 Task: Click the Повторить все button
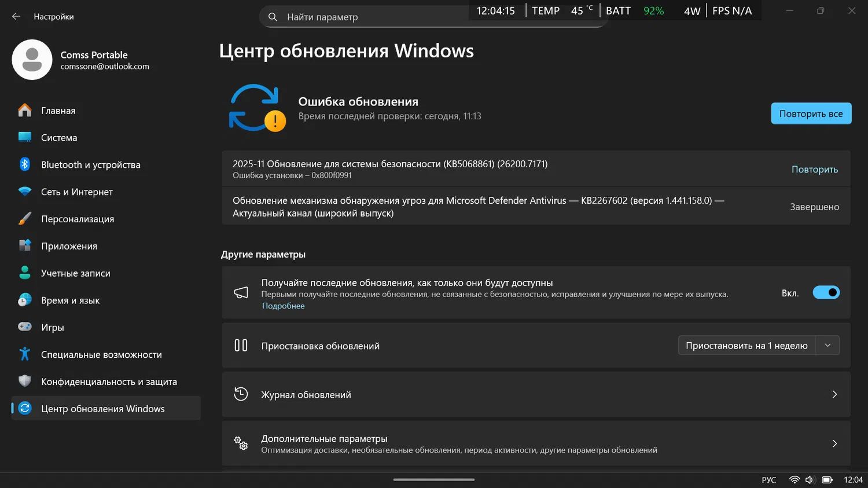pos(811,113)
